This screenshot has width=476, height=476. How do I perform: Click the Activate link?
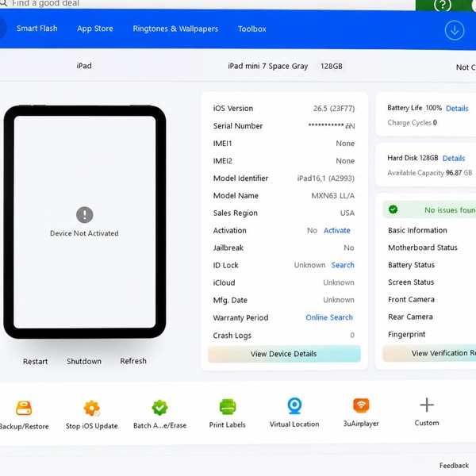click(x=336, y=230)
